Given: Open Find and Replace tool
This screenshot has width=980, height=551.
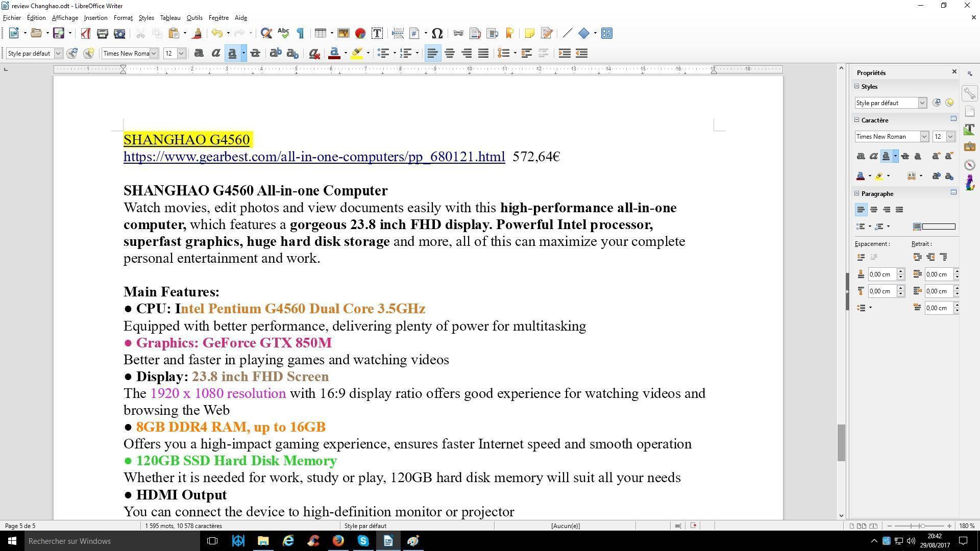Looking at the screenshot, I should pos(266,34).
